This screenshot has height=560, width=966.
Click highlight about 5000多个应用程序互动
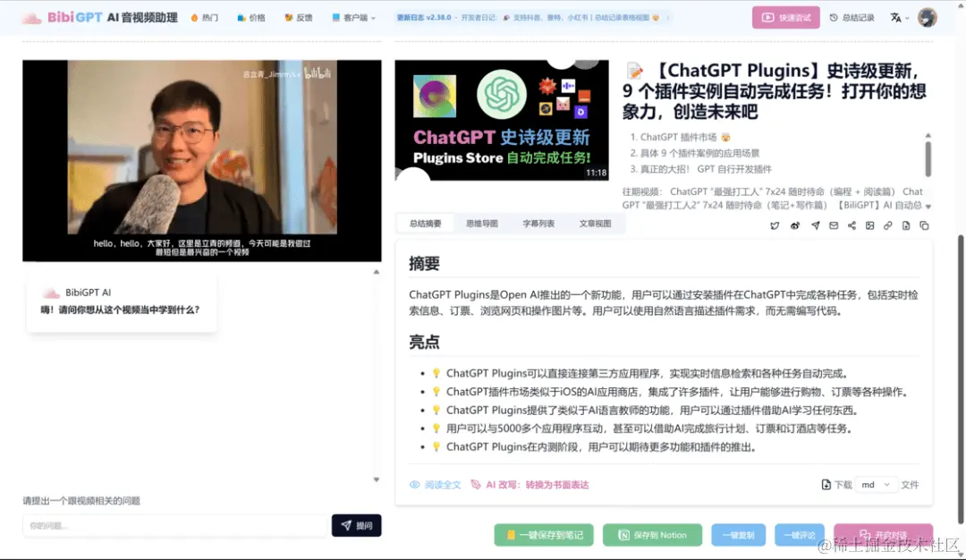(649, 428)
